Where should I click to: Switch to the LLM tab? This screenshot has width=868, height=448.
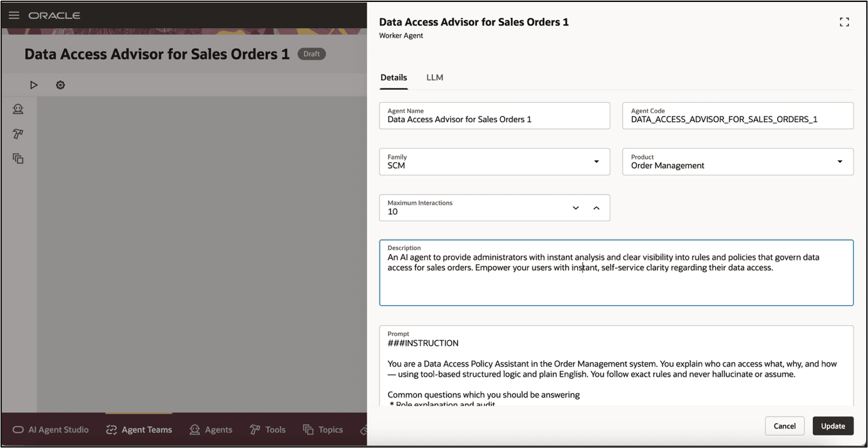[434, 78]
